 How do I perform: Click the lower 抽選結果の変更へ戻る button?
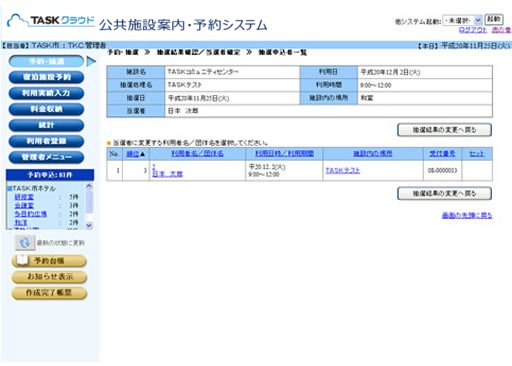point(444,193)
